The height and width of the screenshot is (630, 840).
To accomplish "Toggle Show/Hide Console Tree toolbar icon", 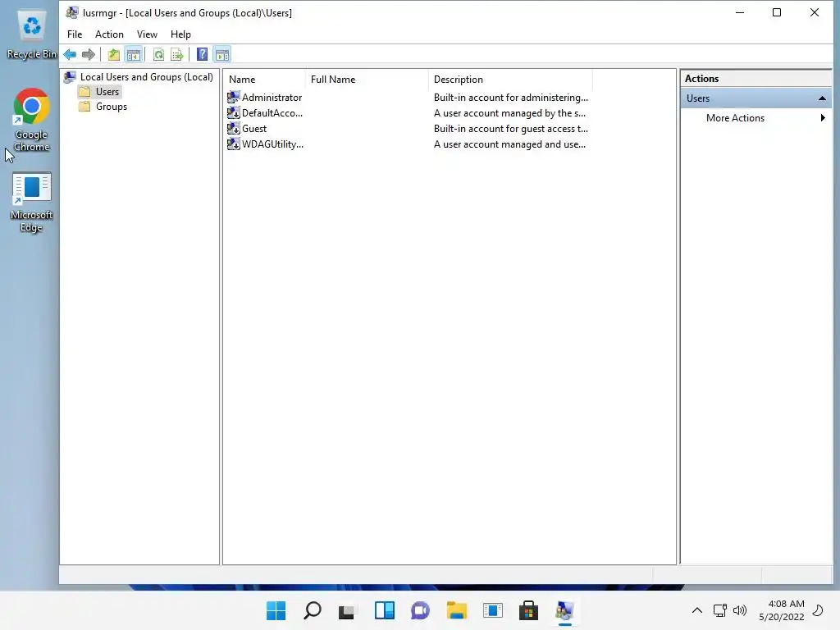I will tap(134, 54).
